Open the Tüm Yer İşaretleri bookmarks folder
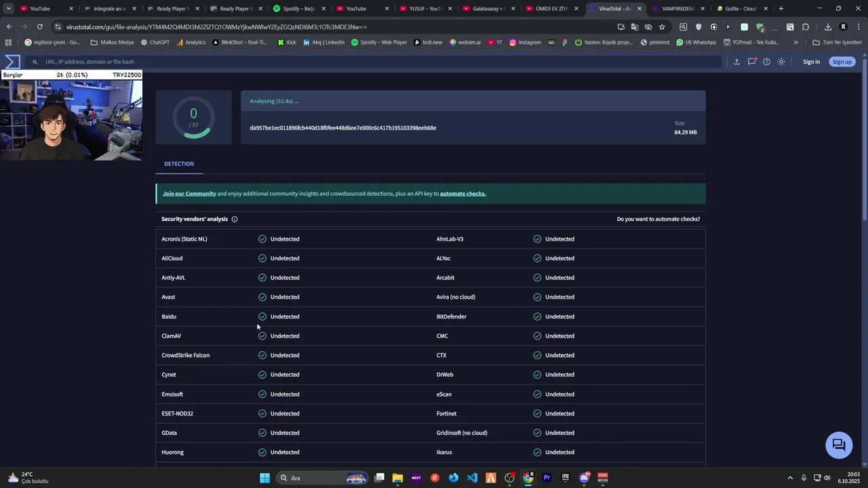Screen dimensions: 868x488 click(837, 42)
